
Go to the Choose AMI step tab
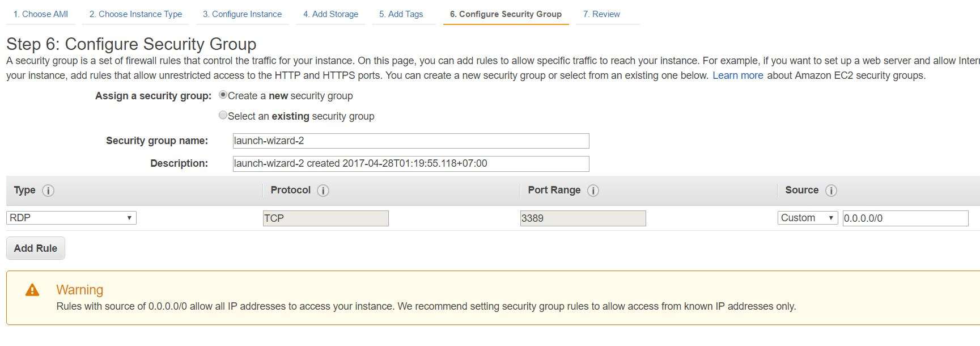[40, 14]
